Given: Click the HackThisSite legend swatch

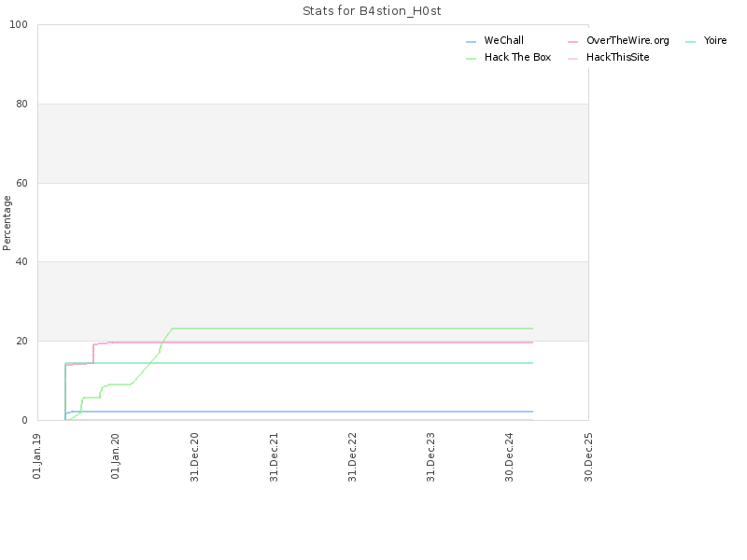Looking at the screenshot, I should 572,59.
